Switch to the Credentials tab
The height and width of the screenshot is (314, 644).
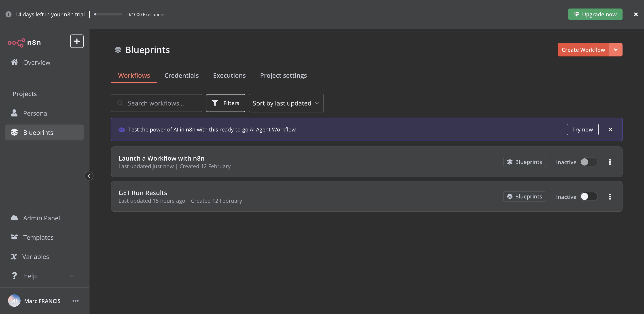point(182,75)
